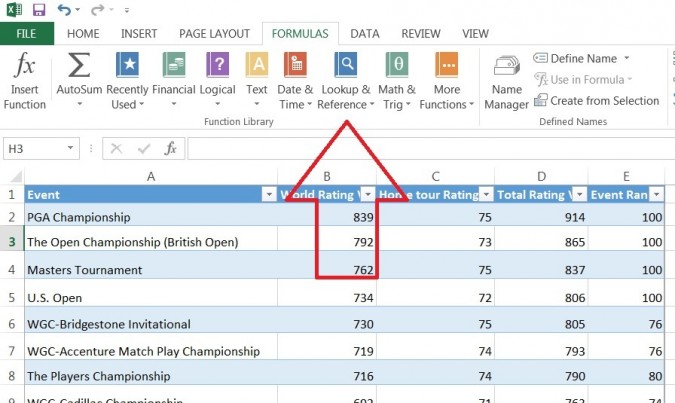Open the Event column filter dropdown

tap(269, 195)
